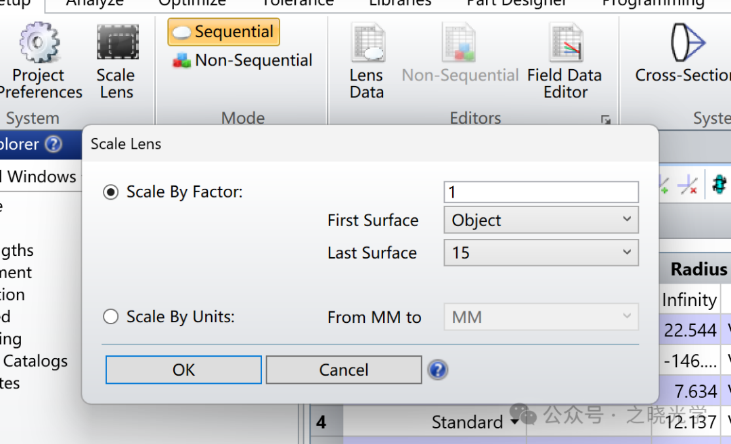Open the First Surface dropdown

(540, 220)
